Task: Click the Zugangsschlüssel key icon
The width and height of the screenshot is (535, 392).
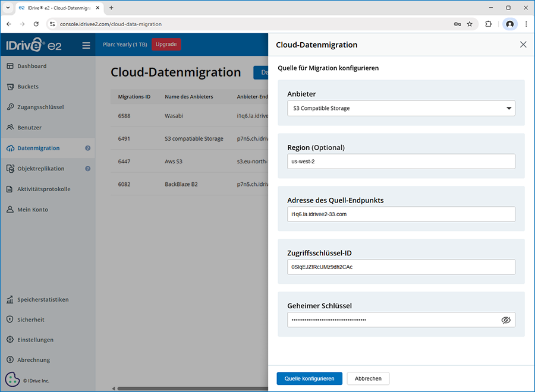Action: [10, 107]
